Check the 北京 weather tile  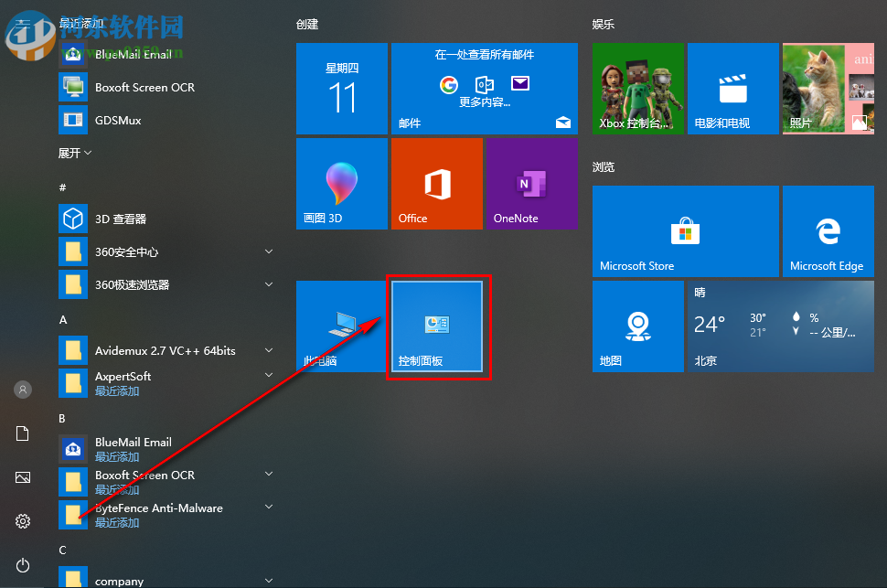point(779,326)
